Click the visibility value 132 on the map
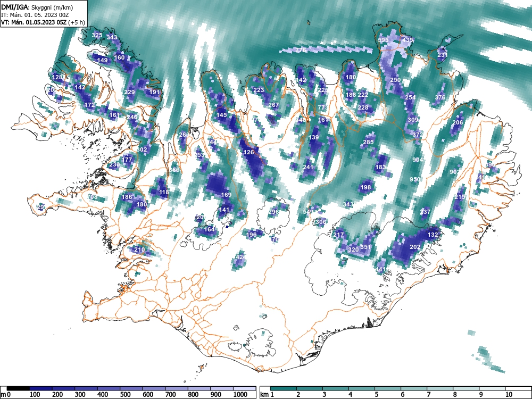Image resolution: width=532 pixels, height=399 pixels. tap(433, 235)
